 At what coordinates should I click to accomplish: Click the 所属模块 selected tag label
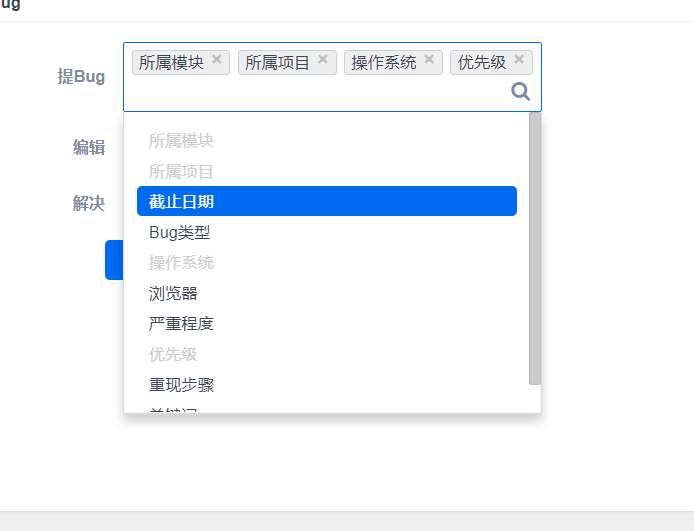(171, 62)
